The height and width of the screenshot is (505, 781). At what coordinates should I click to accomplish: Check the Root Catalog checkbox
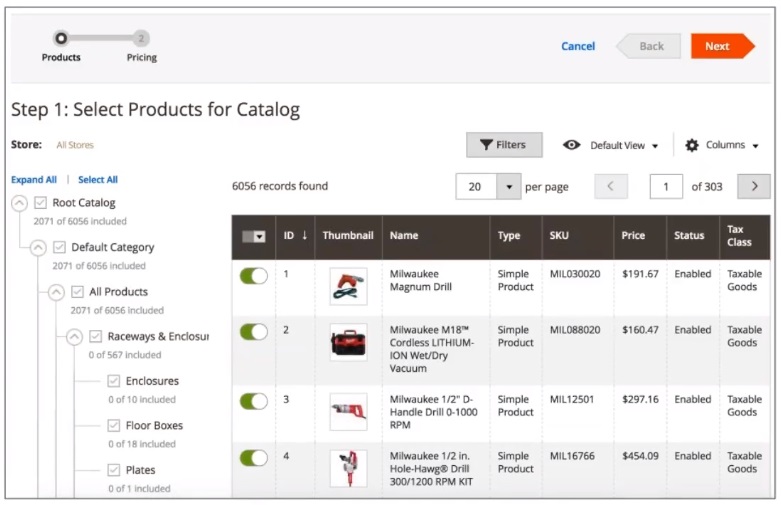(x=40, y=203)
